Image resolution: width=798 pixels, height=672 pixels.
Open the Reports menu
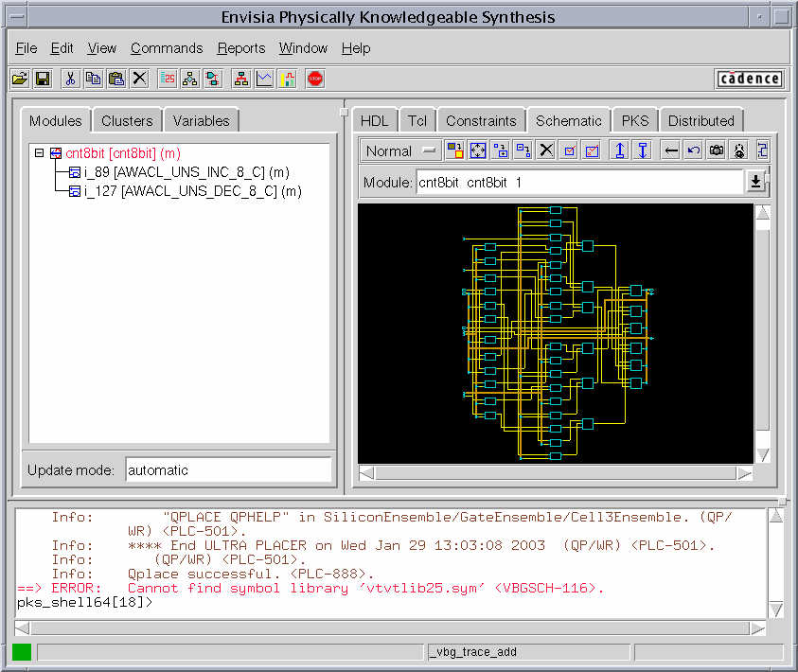click(240, 48)
